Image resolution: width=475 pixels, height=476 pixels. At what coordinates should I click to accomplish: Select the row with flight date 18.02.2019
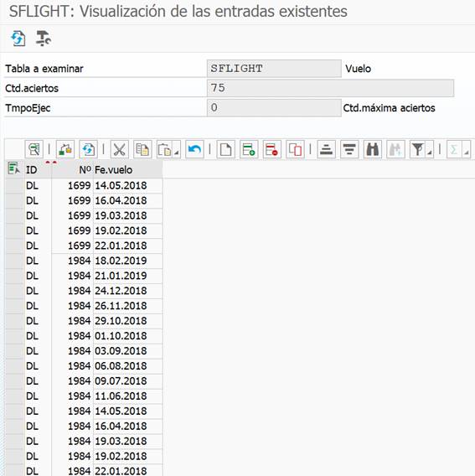click(84, 261)
